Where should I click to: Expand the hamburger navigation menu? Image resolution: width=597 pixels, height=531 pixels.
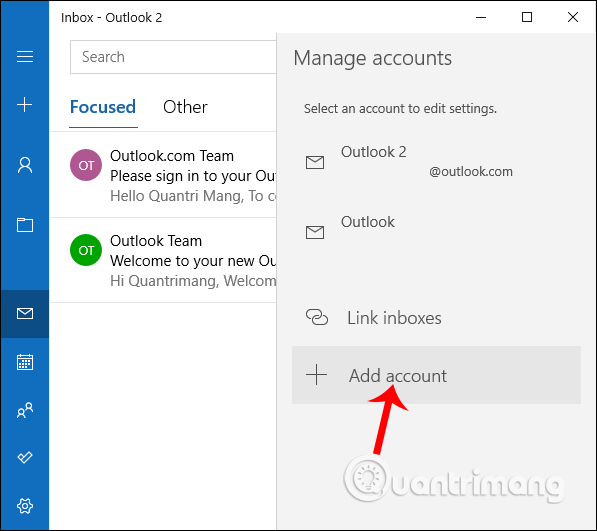(25, 56)
